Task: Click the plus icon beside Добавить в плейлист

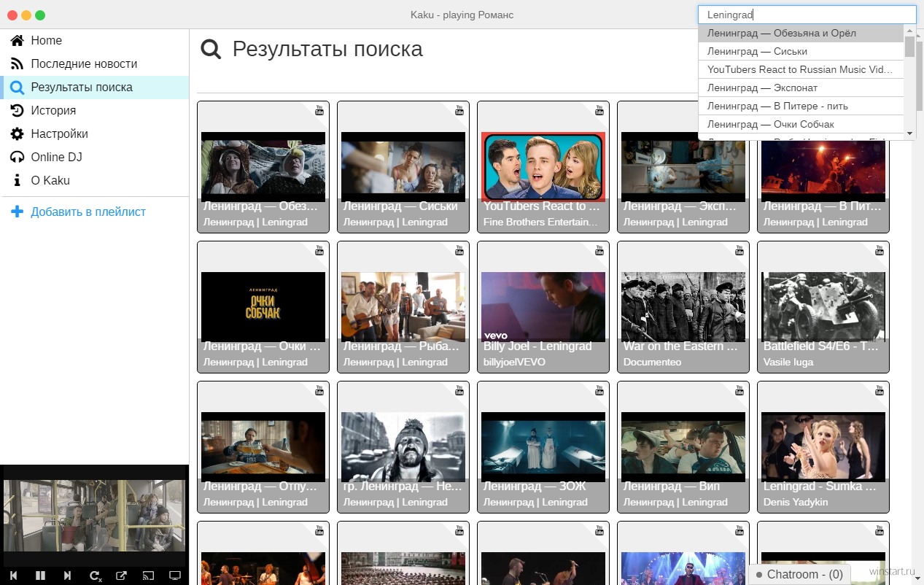Action: click(x=17, y=212)
